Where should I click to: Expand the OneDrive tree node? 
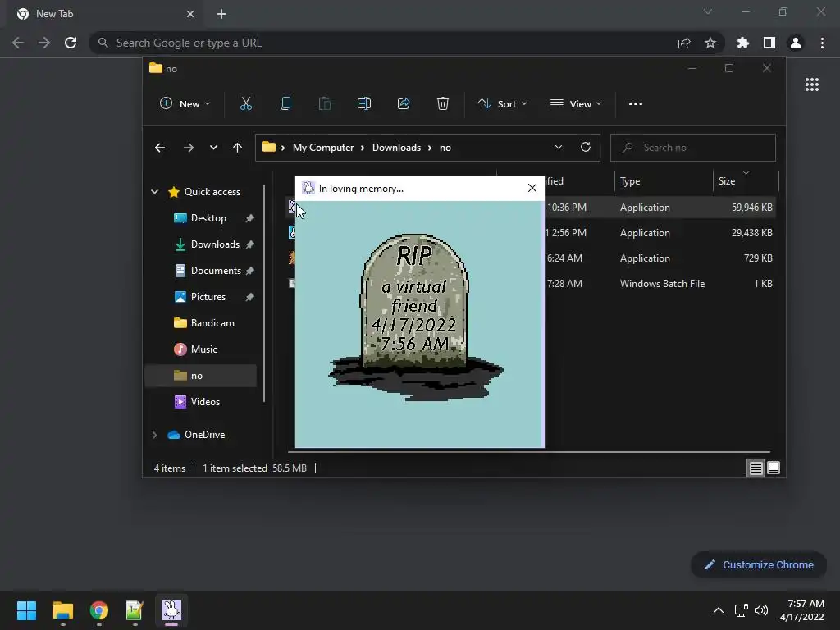point(154,435)
